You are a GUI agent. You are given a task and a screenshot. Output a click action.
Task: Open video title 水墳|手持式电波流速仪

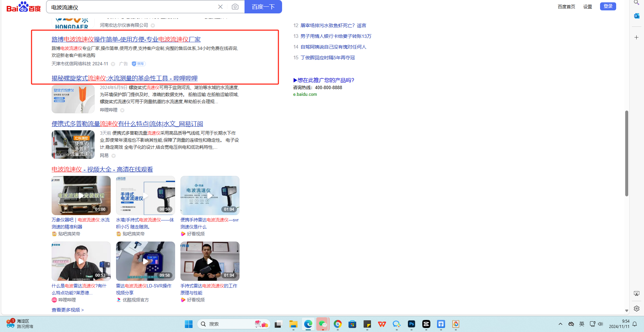pos(145,223)
